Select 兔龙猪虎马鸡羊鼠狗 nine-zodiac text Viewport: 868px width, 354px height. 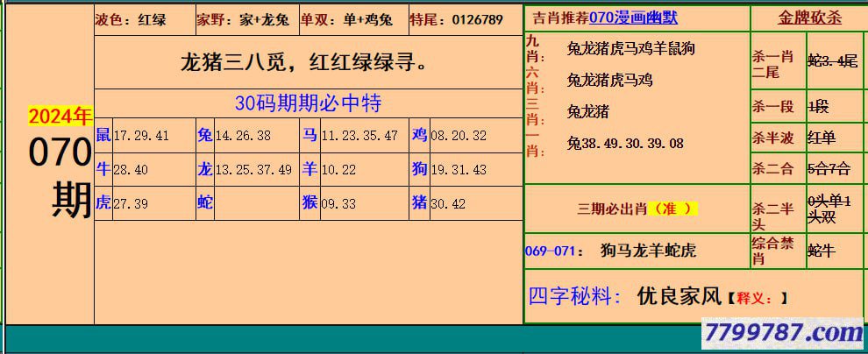pos(630,49)
